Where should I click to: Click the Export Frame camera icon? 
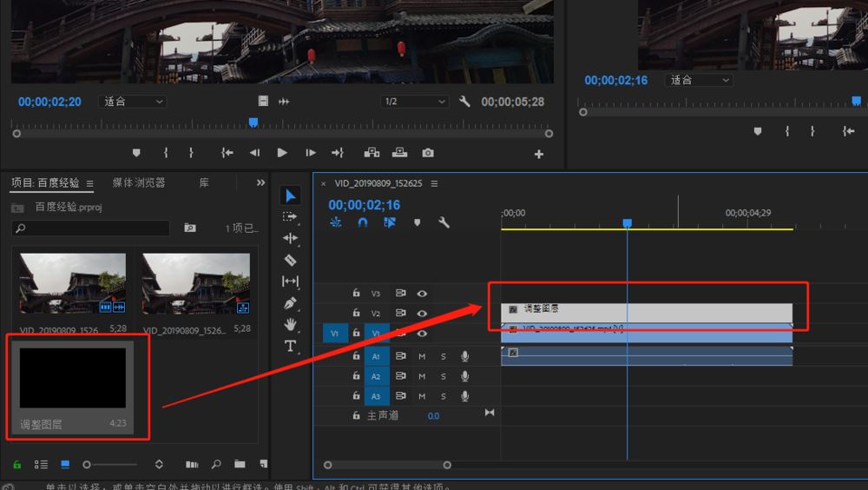point(428,153)
